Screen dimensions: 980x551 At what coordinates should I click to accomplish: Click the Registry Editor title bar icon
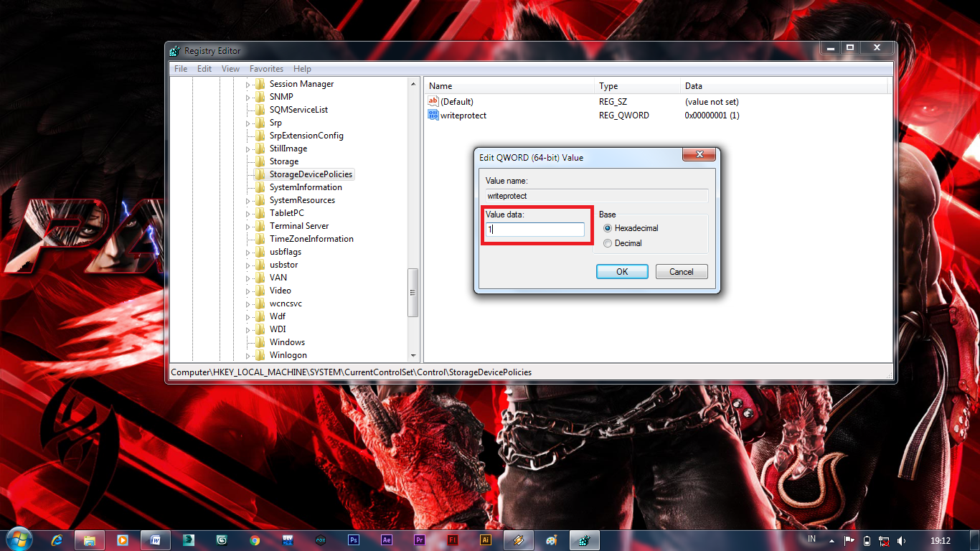click(x=174, y=51)
